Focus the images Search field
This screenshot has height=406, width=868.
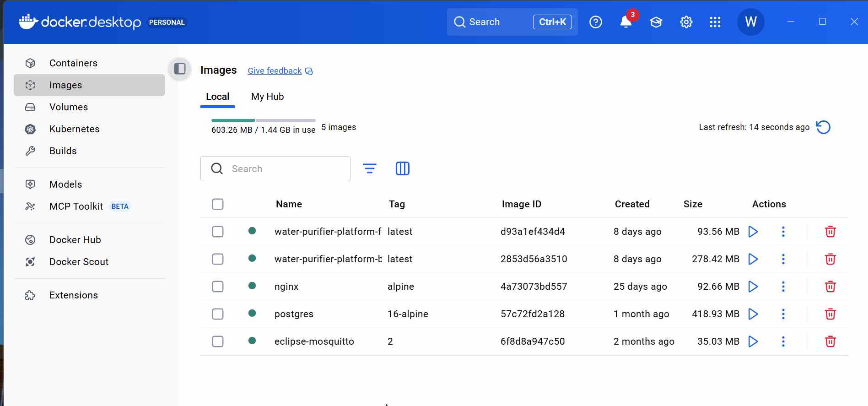coord(275,168)
